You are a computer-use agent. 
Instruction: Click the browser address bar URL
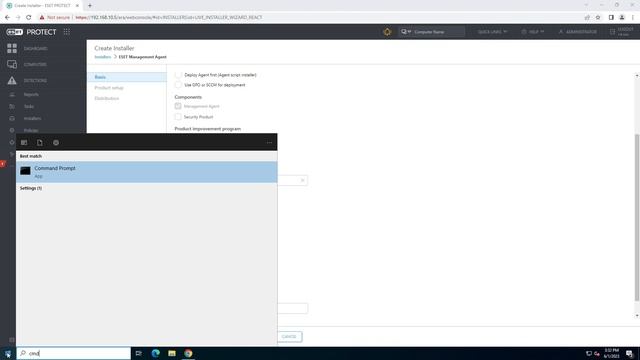coord(169,18)
